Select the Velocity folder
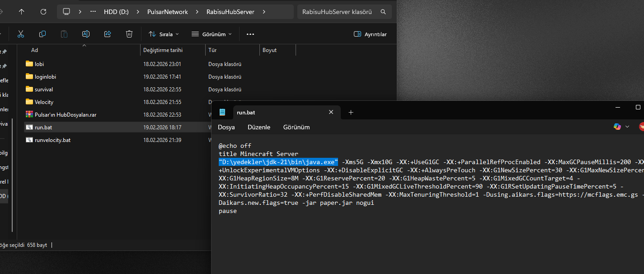Viewport: 644px width, 274px height. 44,102
